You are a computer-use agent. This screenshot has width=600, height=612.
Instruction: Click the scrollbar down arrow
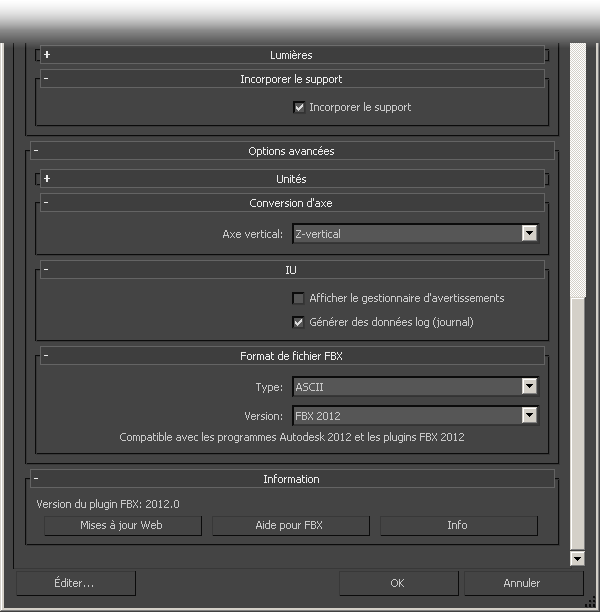pyautogui.click(x=577, y=559)
